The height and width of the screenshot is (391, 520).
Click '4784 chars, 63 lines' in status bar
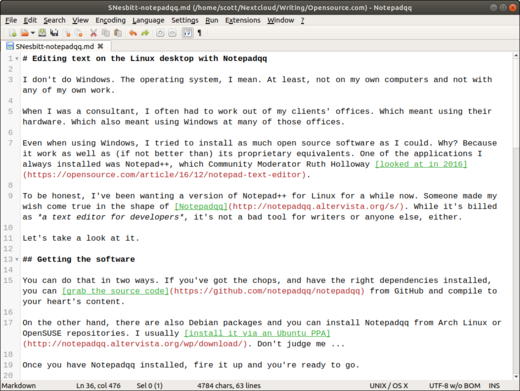click(229, 386)
